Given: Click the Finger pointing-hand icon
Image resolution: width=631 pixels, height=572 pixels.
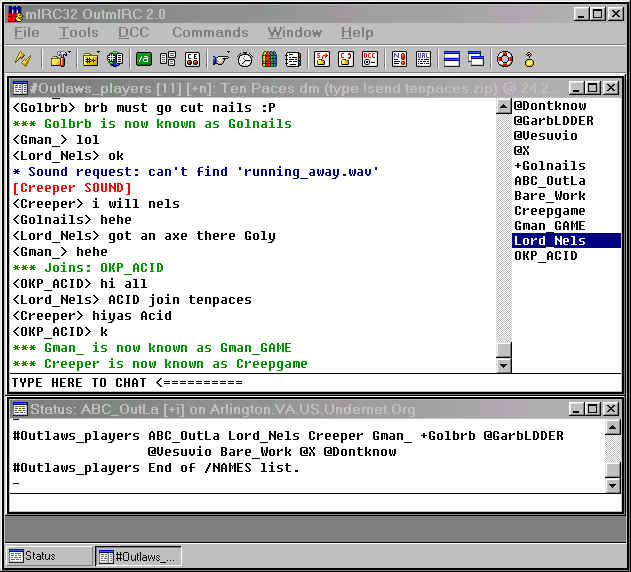Looking at the screenshot, I should coord(221,59).
